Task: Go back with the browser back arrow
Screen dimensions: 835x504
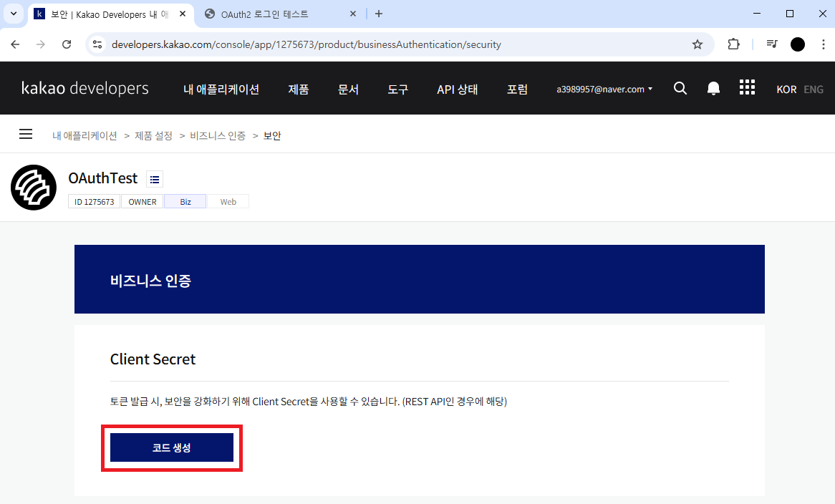Action: [15, 44]
